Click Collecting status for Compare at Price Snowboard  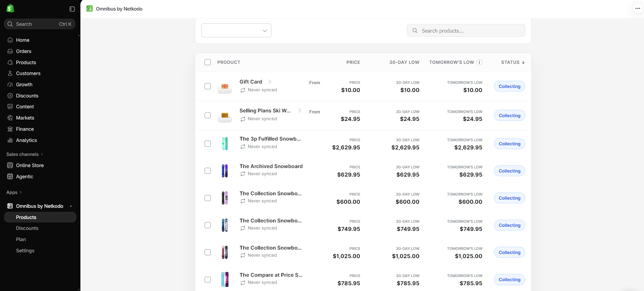coord(510,279)
